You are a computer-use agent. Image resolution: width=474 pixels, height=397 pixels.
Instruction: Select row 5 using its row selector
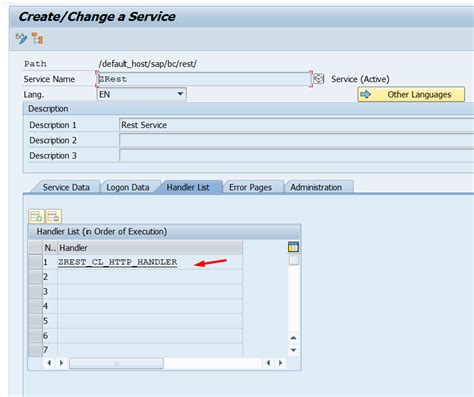(x=35, y=321)
